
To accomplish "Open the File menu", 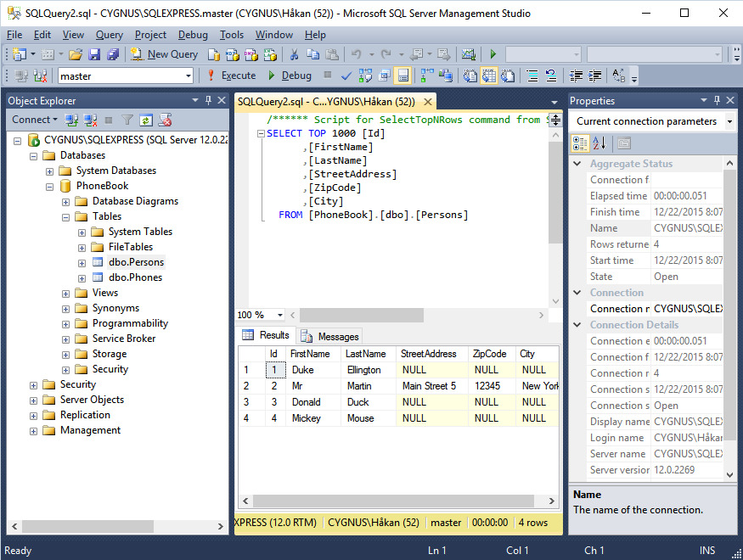I will 14,35.
